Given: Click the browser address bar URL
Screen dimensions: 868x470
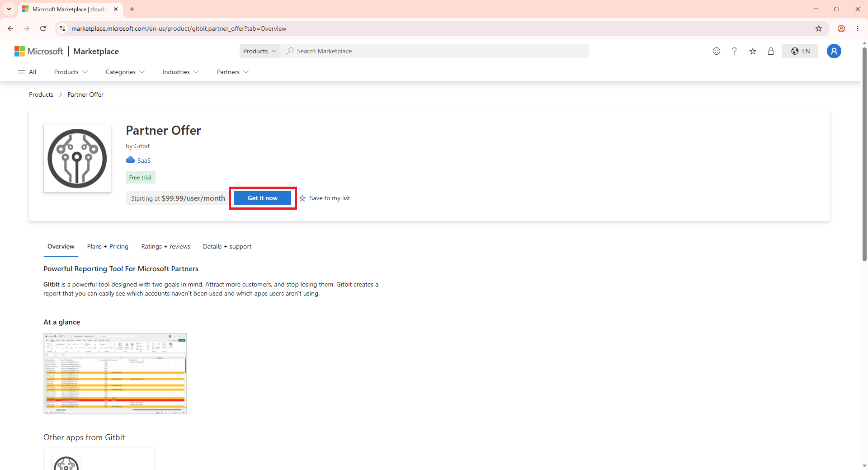Looking at the screenshot, I should pyautogui.click(x=179, y=28).
